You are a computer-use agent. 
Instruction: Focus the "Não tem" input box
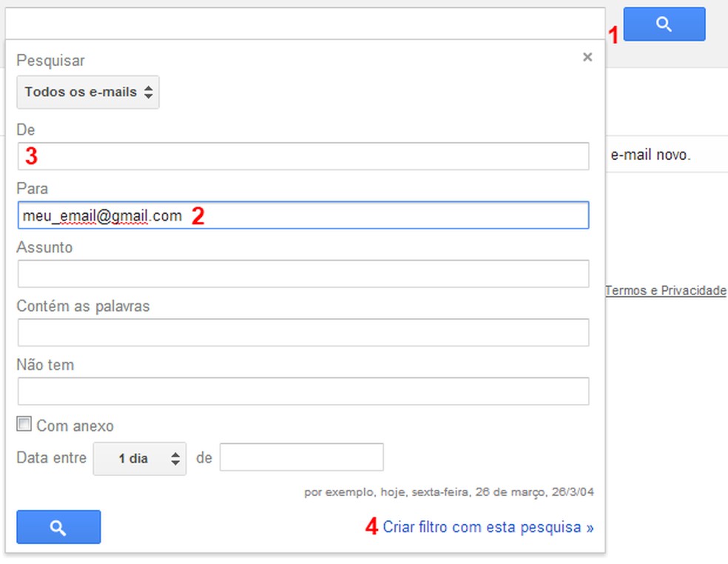pos(303,391)
